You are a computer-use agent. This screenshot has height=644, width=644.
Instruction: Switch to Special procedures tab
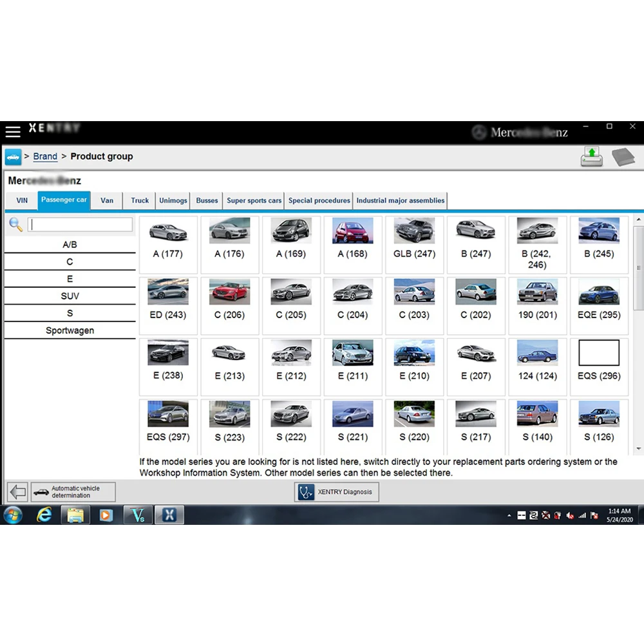point(319,200)
